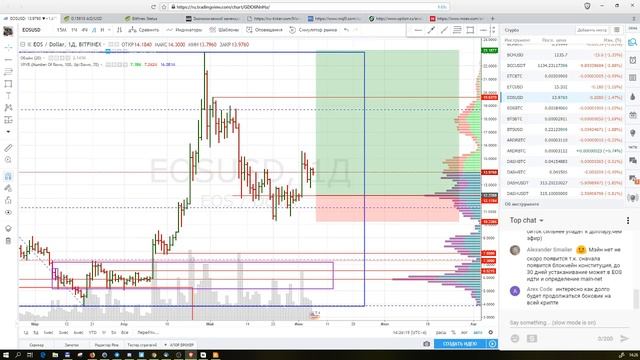Open the bar style candles icon
Viewport: 640px width, 360px height.
[119, 30]
